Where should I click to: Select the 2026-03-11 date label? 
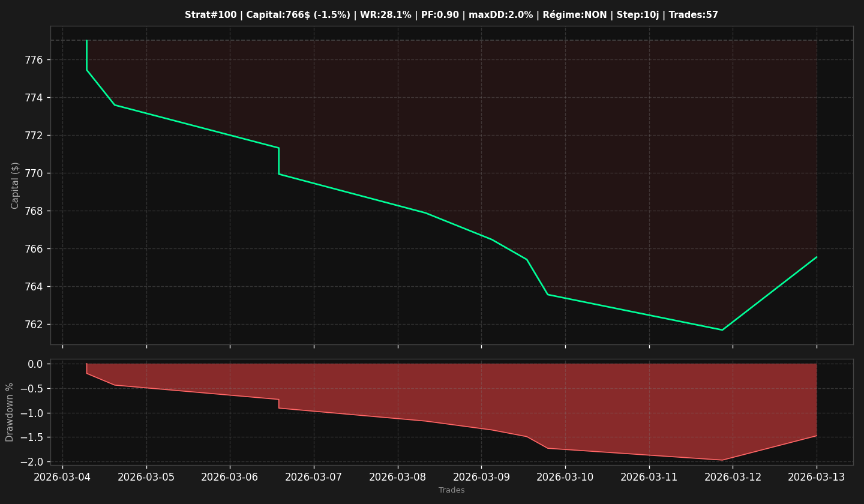[649, 477]
